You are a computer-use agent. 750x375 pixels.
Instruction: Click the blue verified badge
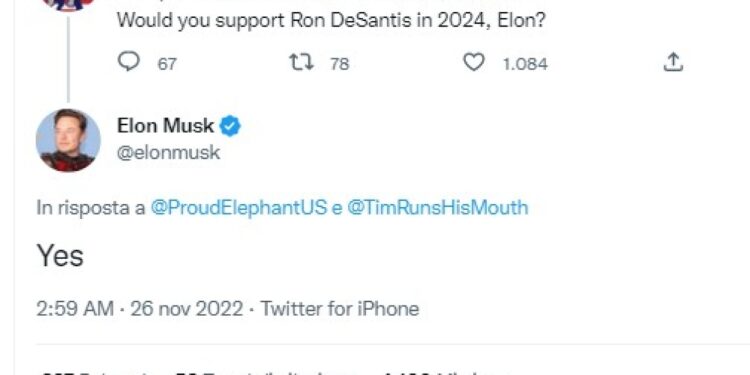[230, 126]
